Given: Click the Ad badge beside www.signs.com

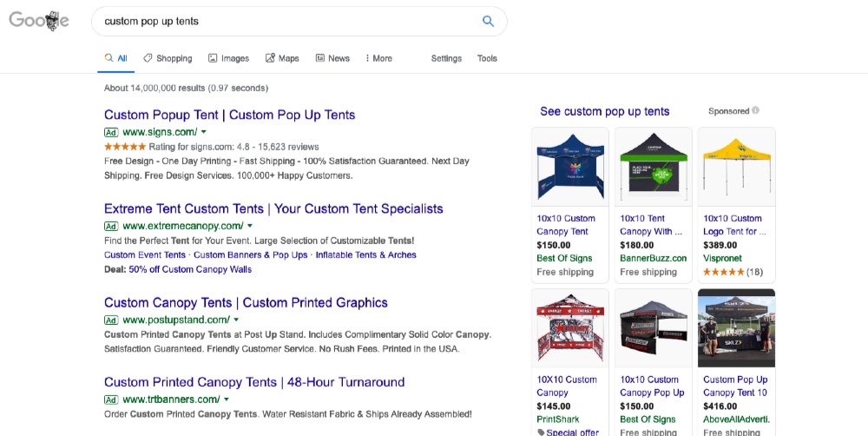Looking at the screenshot, I should click(111, 132).
